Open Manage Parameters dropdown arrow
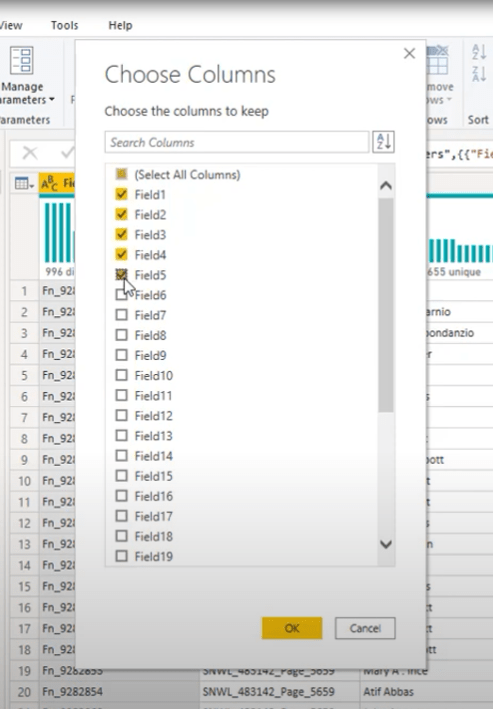This screenshot has width=493, height=709. (x=52, y=99)
